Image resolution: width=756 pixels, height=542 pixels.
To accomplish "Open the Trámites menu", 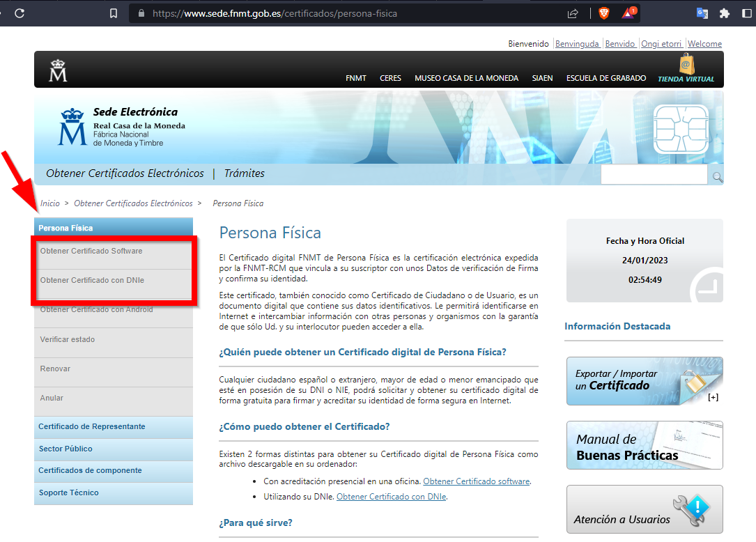I will [244, 173].
